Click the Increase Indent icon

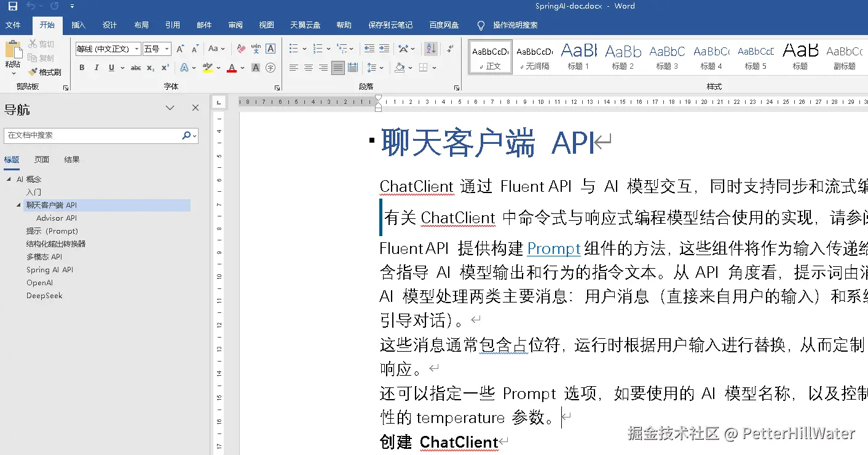pos(384,49)
